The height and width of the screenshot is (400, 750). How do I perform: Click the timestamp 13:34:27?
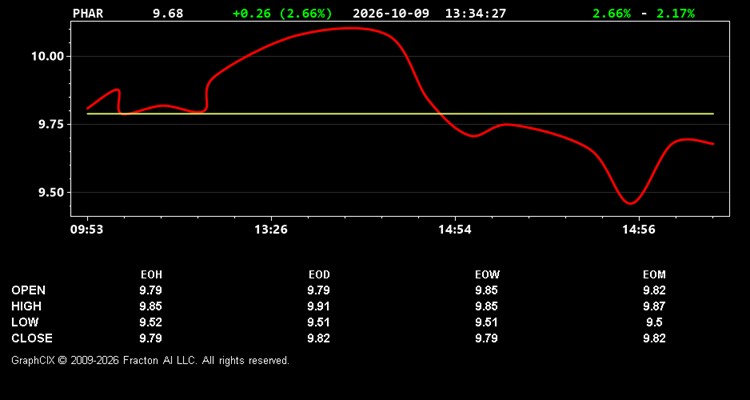[x=475, y=13]
